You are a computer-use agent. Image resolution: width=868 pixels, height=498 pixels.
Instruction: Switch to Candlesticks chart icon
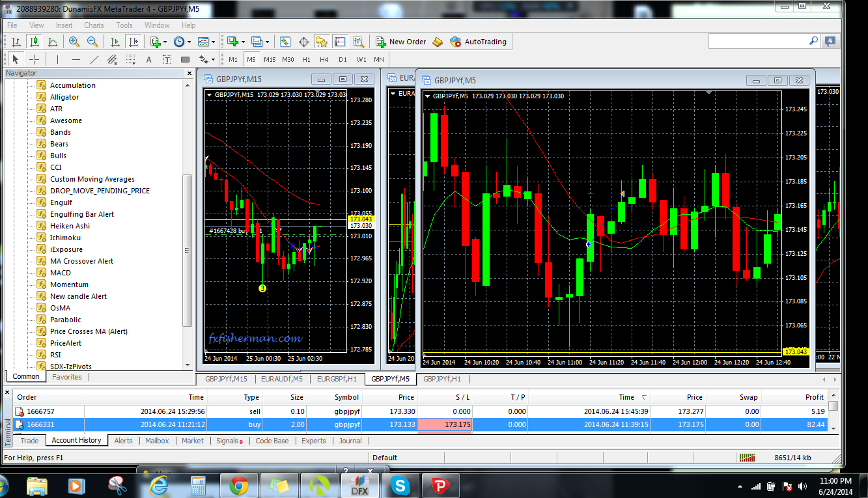point(35,42)
